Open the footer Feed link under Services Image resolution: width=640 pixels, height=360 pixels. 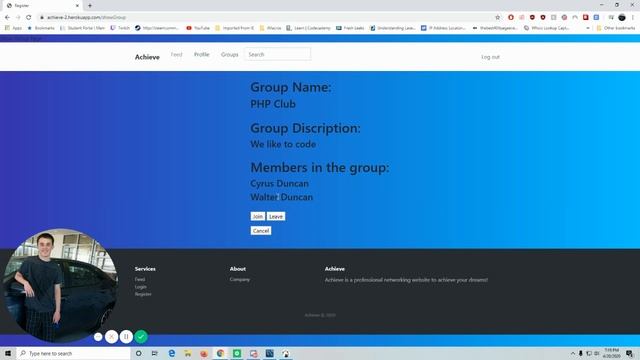(140, 280)
